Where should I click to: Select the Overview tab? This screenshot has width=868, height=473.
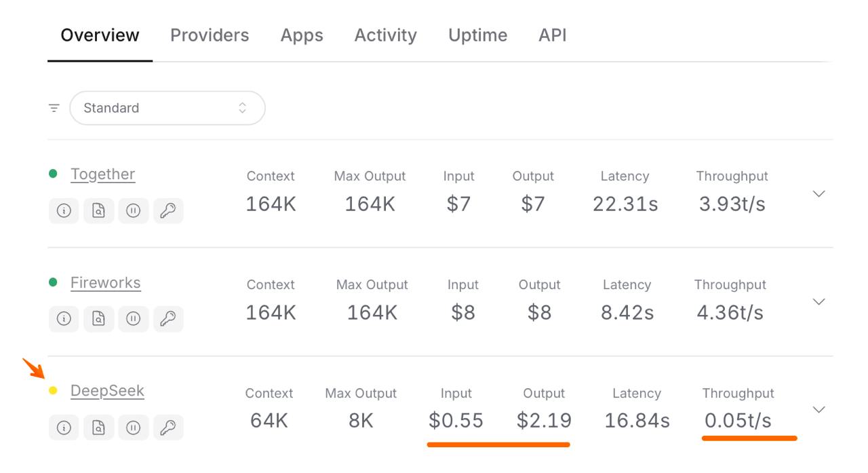[100, 35]
